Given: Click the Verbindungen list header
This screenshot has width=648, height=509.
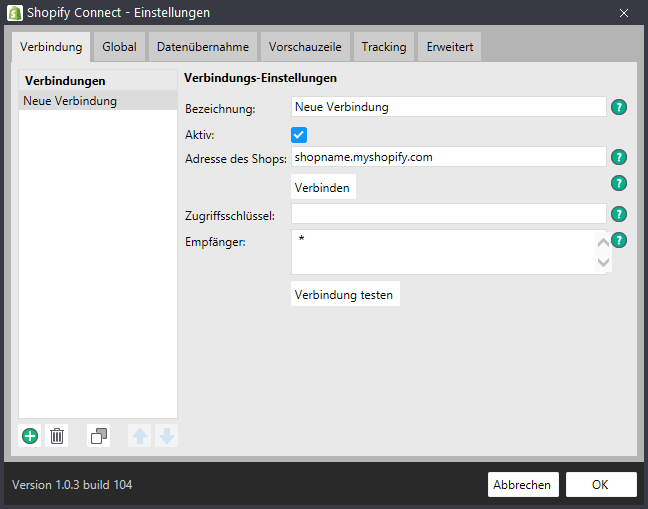Looking at the screenshot, I should (98, 81).
